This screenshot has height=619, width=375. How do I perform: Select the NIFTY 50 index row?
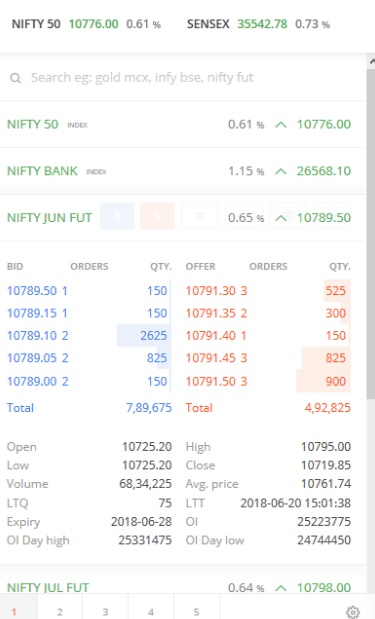pyautogui.click(x=183, y=124)
